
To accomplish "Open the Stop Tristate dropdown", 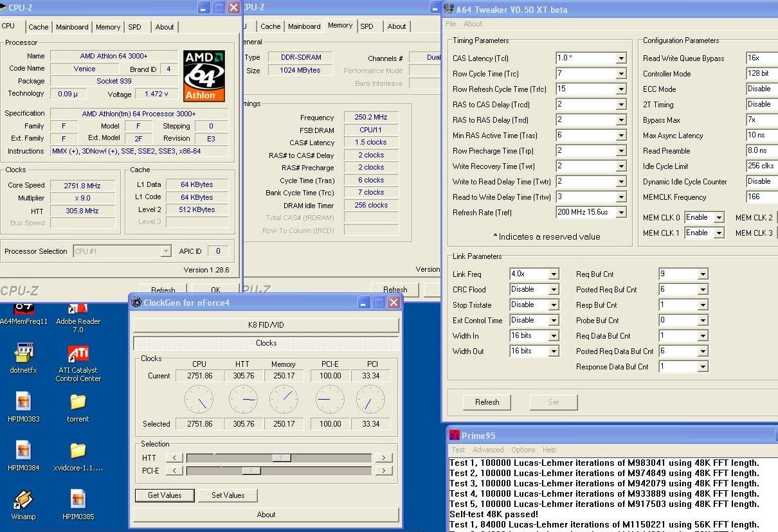I will (x=554, y=305).
